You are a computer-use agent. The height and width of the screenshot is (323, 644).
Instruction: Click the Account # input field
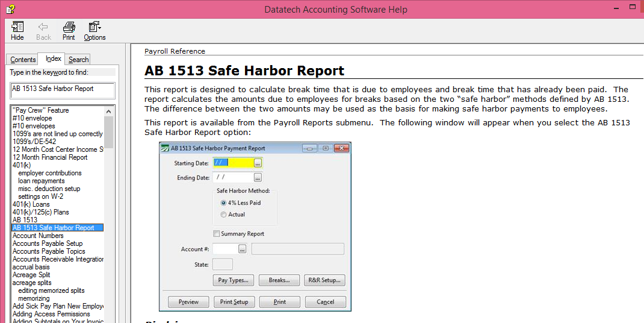pyautogui.click(x=226, y=249)
